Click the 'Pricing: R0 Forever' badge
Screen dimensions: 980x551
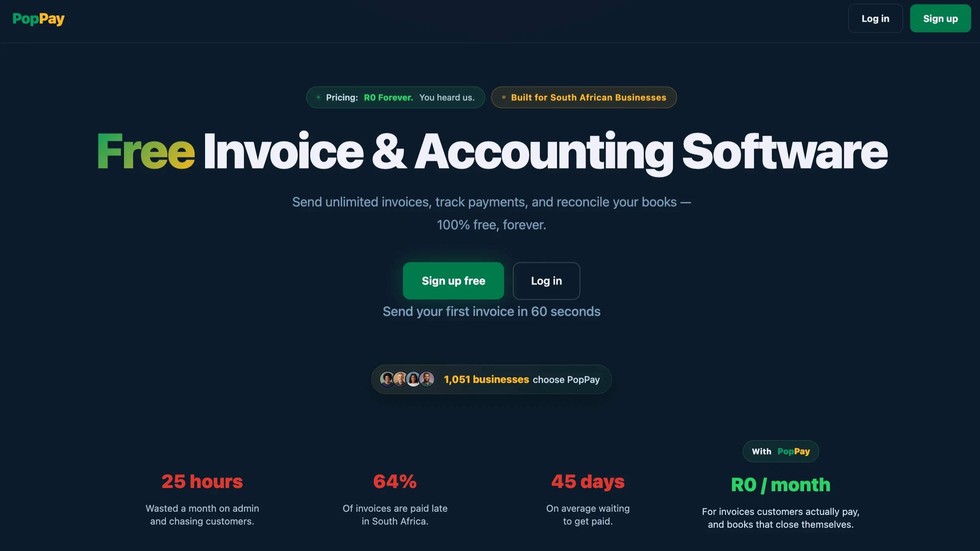395,97
